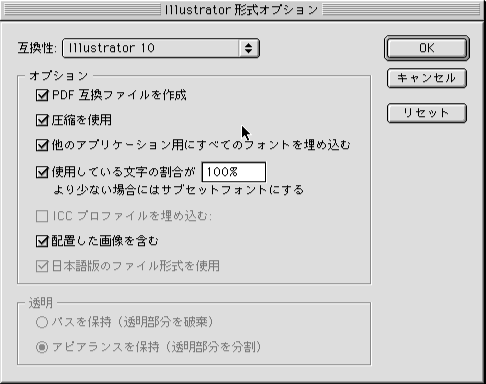Click the オプション group label
486x384 pixels.
click(59, 76)
